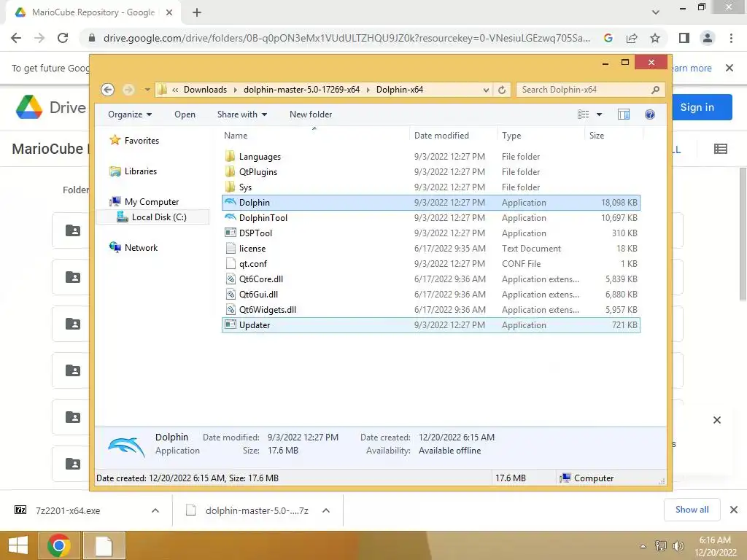This screenshot has height=560, width=747.
Task: Select the MarioCube Repository browser tab
Action: 93,12
